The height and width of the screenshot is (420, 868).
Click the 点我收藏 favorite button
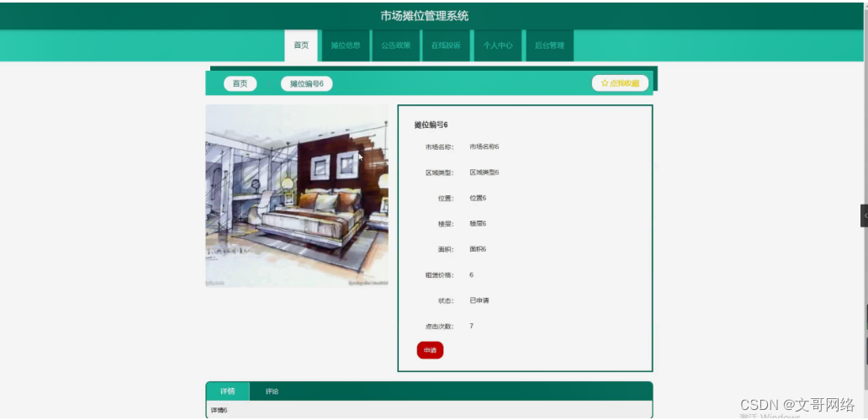click(620, 83)
